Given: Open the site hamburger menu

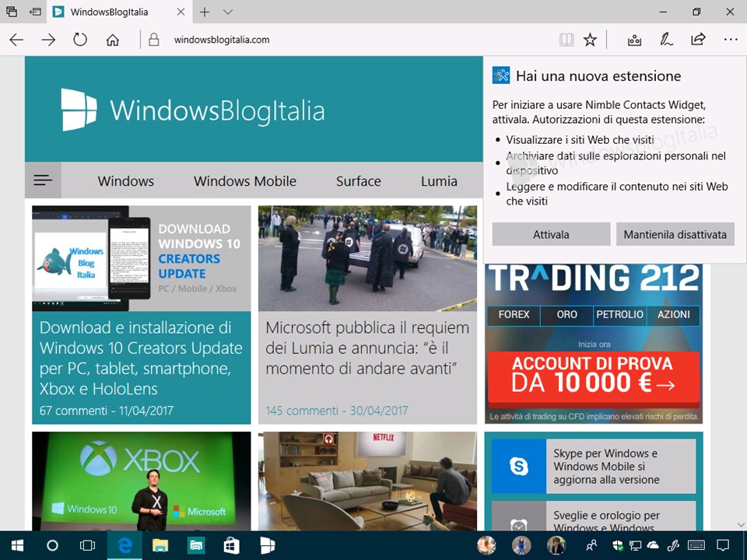Looking at the screenshot, I should [x=43, y=180].
